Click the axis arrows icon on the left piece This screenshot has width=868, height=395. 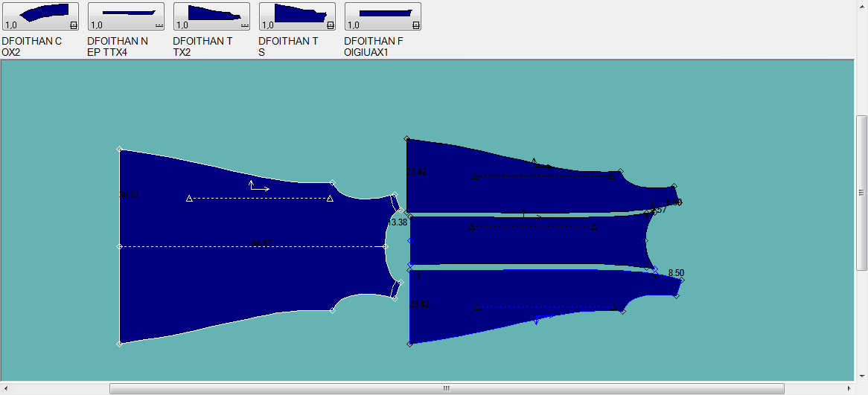tap(258, 186)
